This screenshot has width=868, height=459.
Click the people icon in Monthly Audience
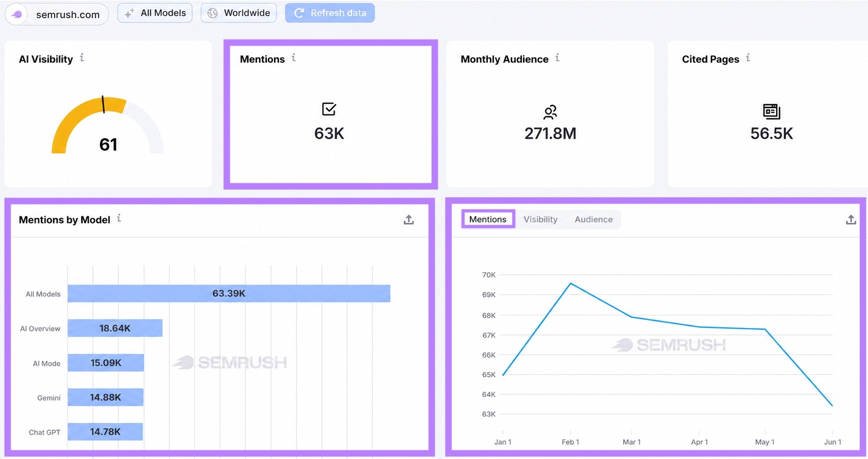point(550,112)
